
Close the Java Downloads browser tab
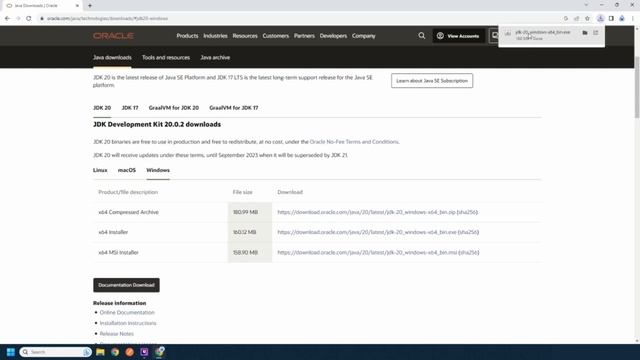77,6
